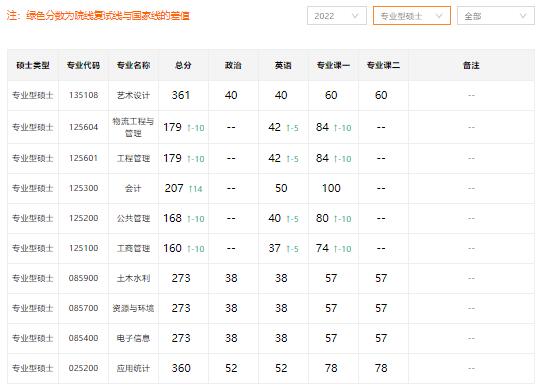Select major name 工商管理
This screenshot has height=387, width=543.
(133, 248)
